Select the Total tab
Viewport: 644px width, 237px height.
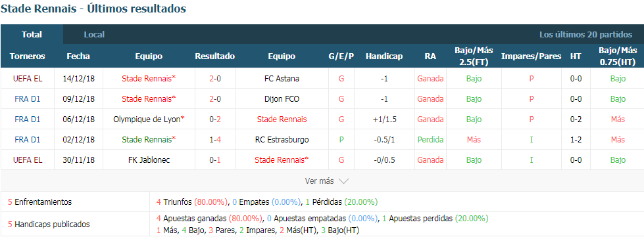[32, 34]
